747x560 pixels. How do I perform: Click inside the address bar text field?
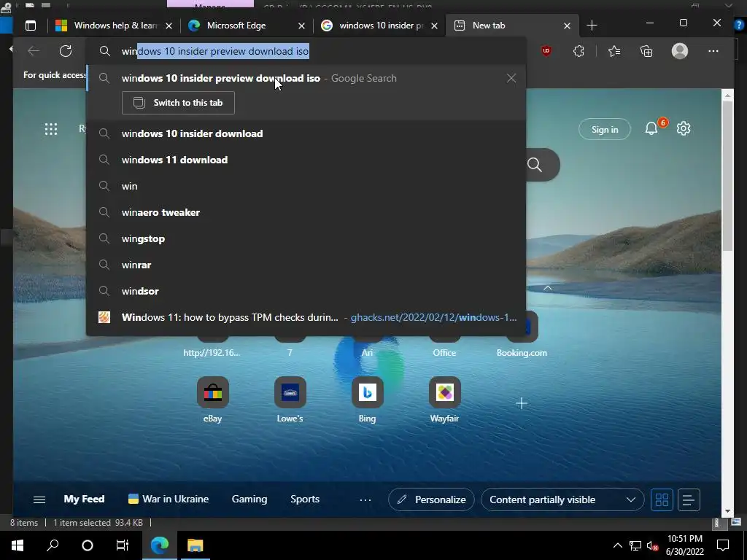[306, 51]
